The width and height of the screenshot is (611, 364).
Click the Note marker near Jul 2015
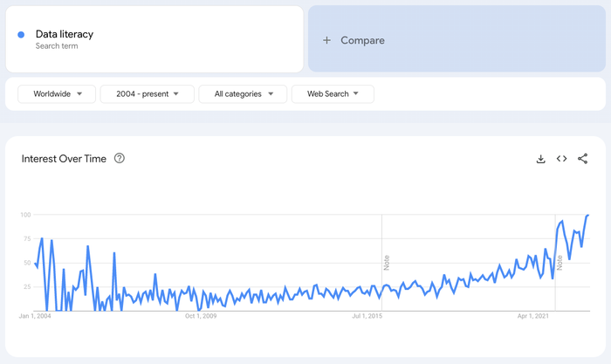click(387, 263)
